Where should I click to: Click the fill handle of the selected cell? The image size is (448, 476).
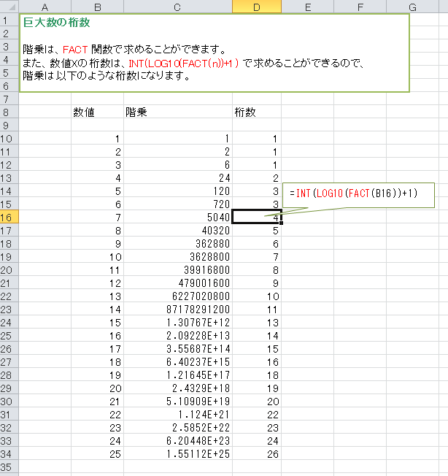click(281, 223)
